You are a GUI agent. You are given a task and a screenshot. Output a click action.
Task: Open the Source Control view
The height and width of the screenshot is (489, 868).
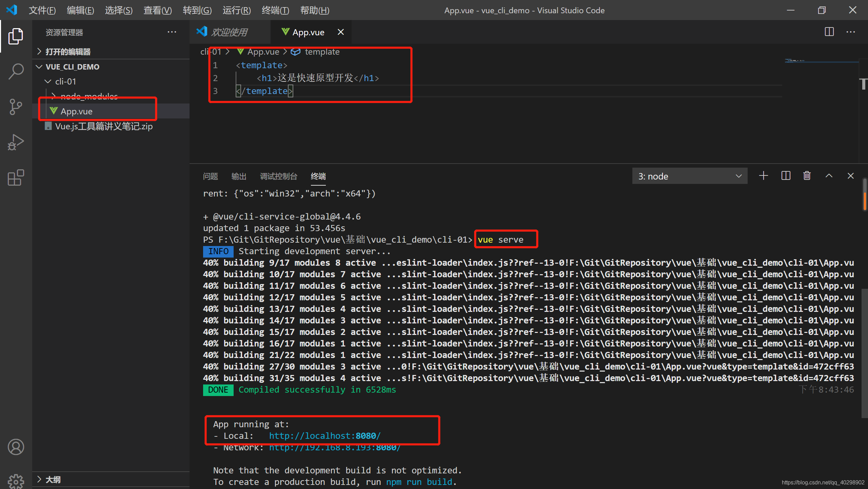(16, 107)
